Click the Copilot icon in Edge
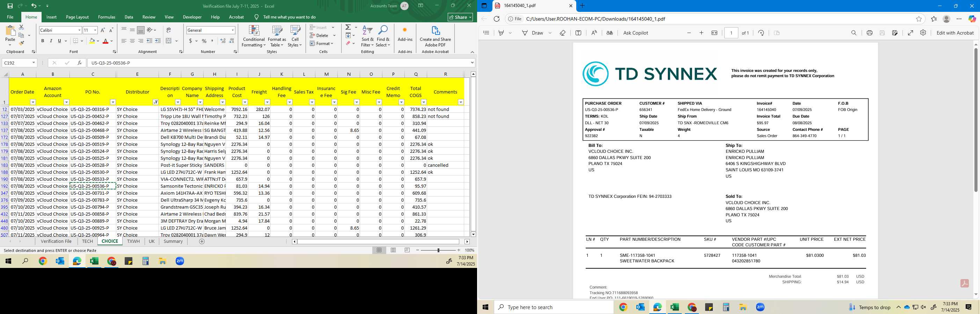Viewport: 980px width, 314px height. [972, 18]
